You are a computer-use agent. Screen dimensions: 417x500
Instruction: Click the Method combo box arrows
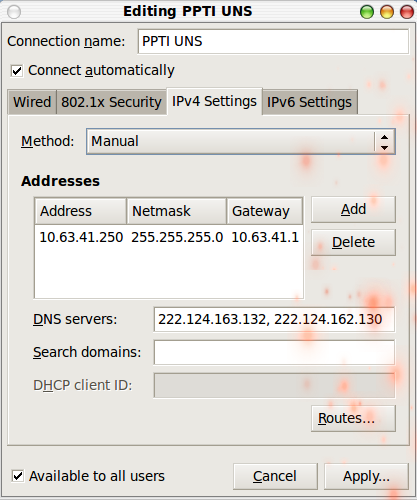point(384,142)
